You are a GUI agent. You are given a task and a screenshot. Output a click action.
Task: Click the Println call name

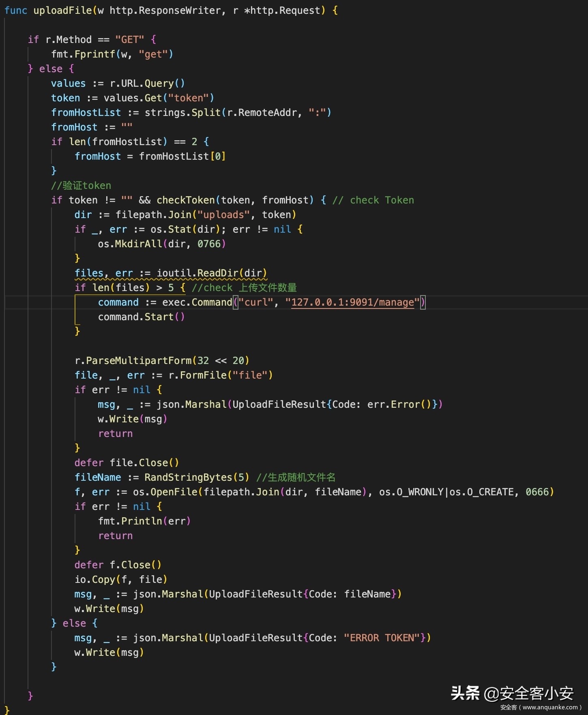[142, 521]
